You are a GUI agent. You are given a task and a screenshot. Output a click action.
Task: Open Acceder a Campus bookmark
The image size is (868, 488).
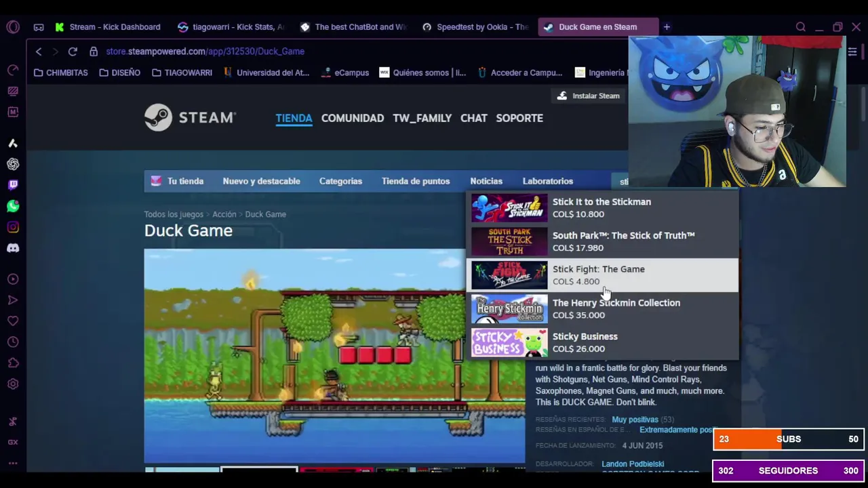click(x=520, y=73)
